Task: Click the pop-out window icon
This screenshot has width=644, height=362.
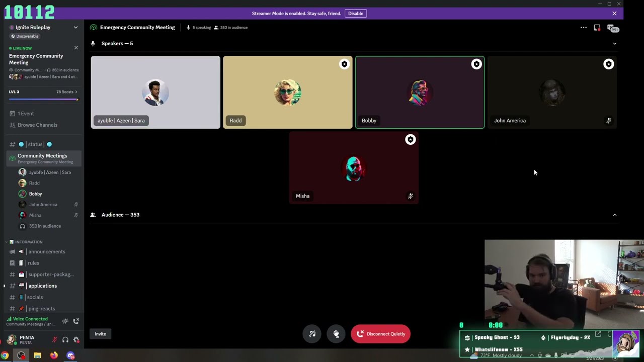Action: pyautogui.click(x=597, y=28)
